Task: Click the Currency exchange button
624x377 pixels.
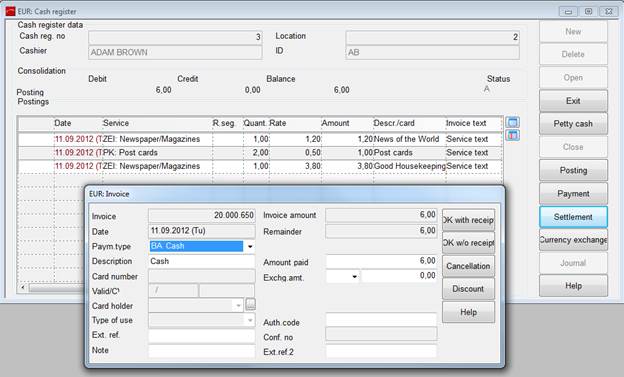Action: click(573, 240)
